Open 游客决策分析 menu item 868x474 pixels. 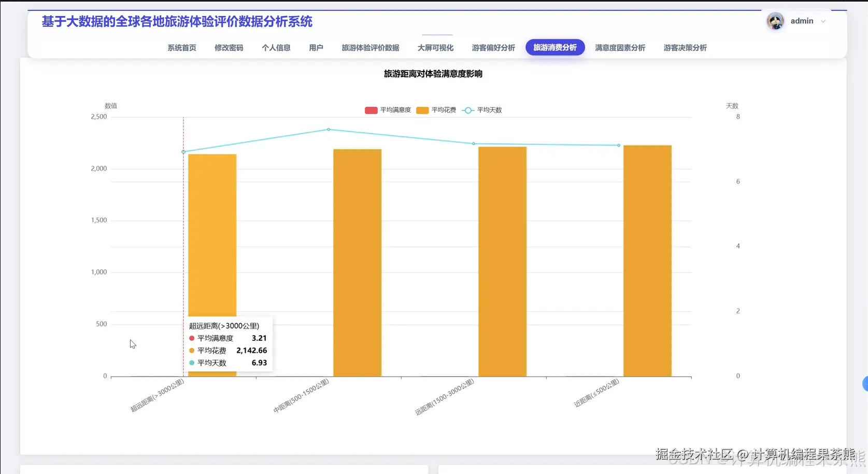point(685,48)
